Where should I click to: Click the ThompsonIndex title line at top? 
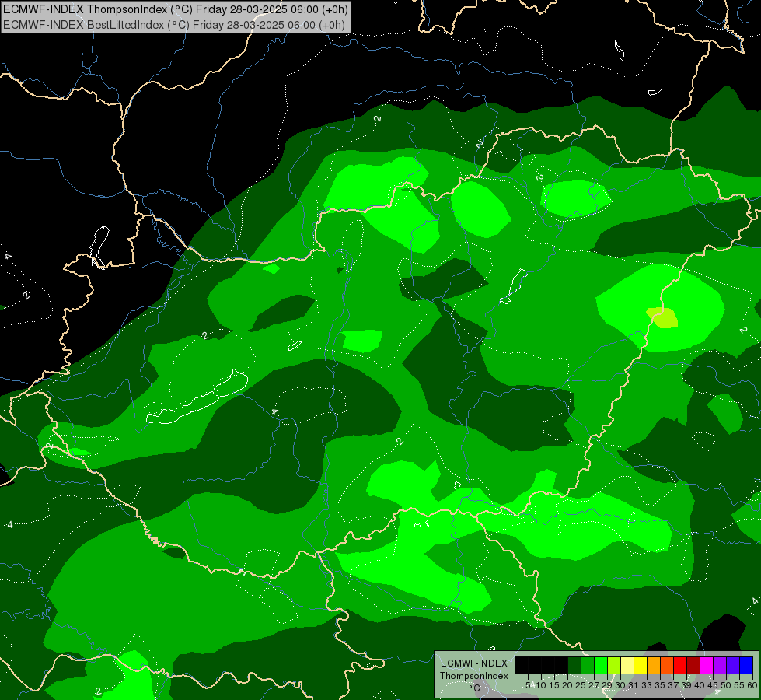point(175,9)
